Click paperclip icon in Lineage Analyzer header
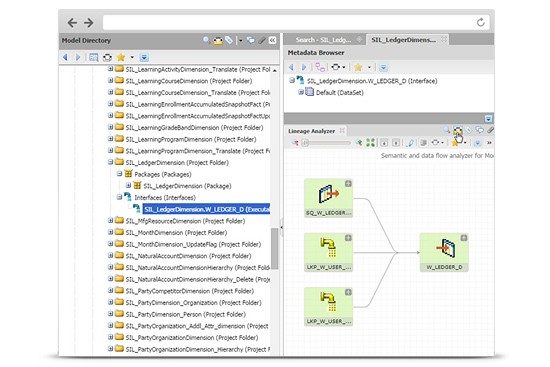Image resolution: width=550 pixels, height=367 pixels. pyautogui.click(x=490, y=131)
